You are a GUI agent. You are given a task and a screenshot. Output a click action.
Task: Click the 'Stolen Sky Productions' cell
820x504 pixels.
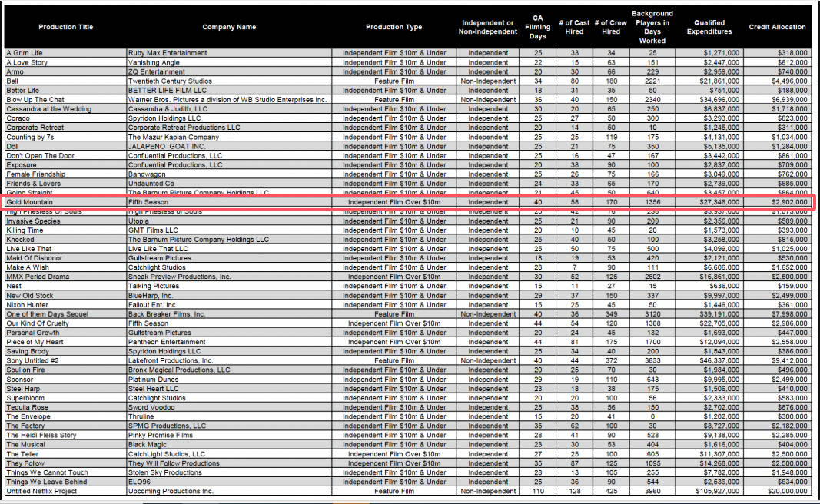coord(229,472)
